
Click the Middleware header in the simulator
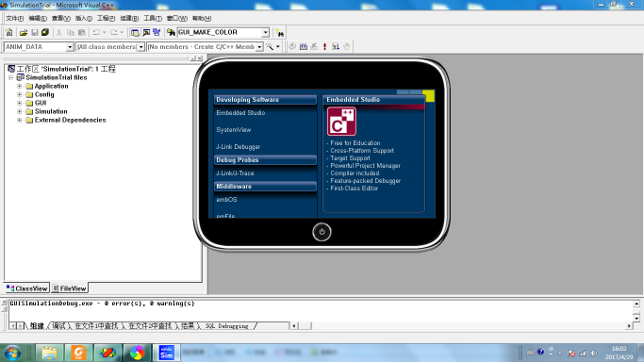(x=265, y=187)
